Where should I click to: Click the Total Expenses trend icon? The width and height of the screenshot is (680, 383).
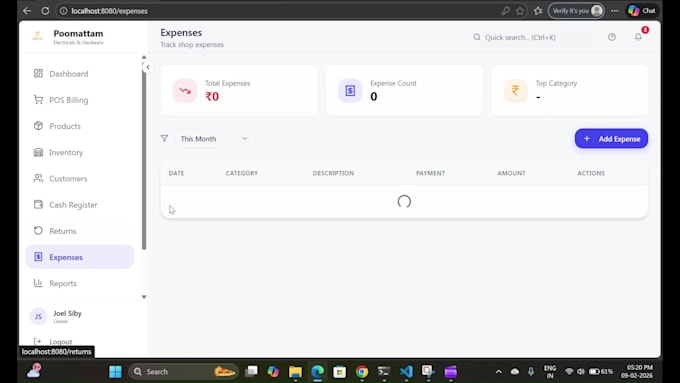[185, 91]
